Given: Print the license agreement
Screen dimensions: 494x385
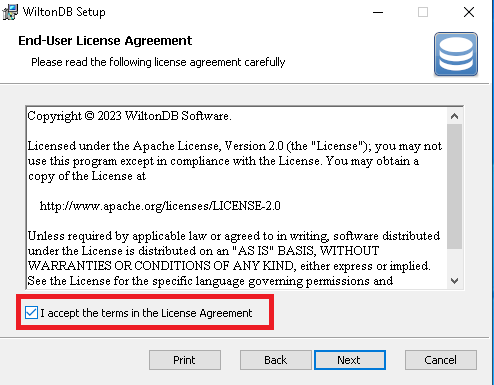Looking at the screenshot, I should [x=185, y=360].
